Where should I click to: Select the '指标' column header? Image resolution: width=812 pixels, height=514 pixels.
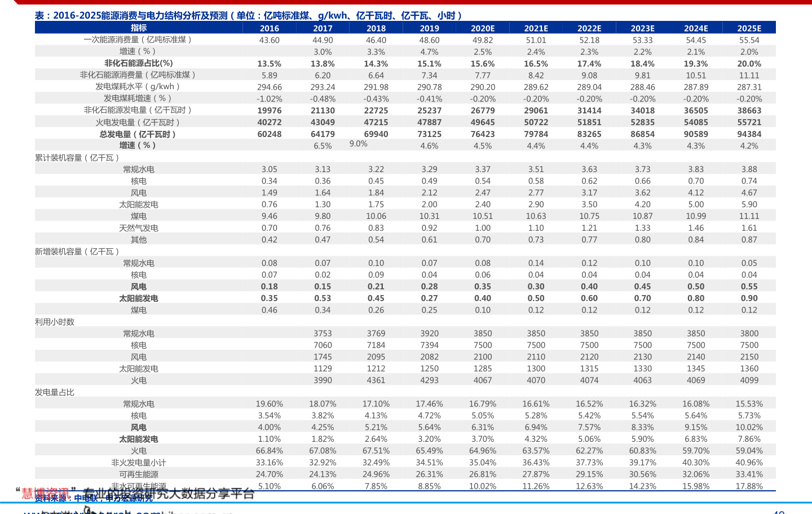click(x=139, y=28)
